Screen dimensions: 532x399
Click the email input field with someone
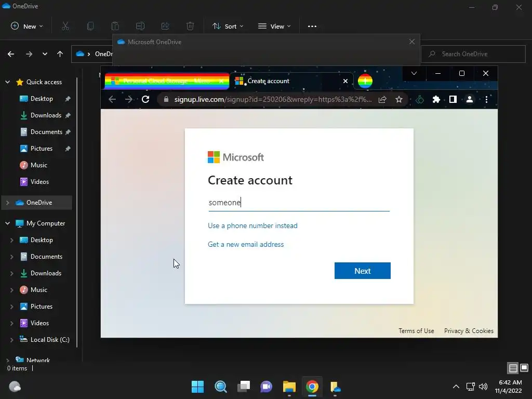[x=299, y=203]
